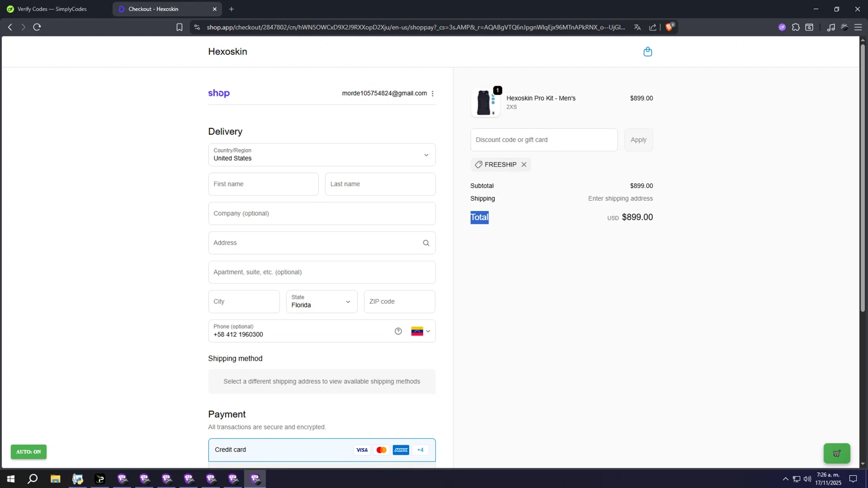
Task: Close the Checkout - Hexoskin tab
Action: (215, 9)
